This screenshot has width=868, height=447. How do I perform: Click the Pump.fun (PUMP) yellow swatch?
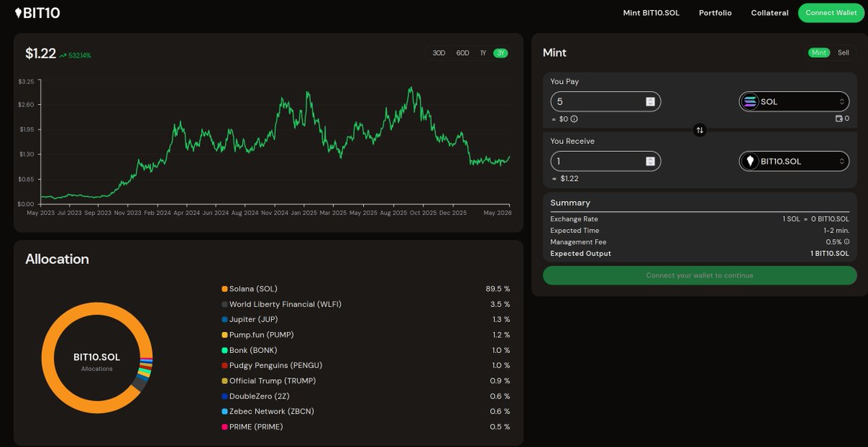225,335
